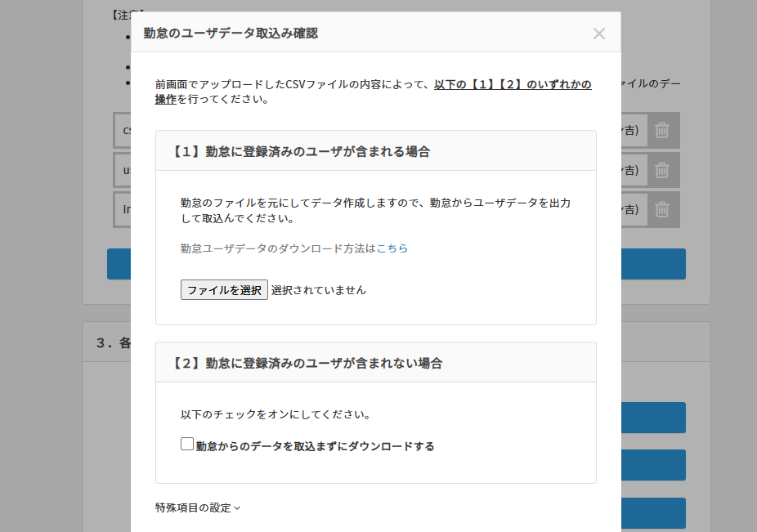Expand 特殊項目の設定 section
Screen dimensions: 757x532
coord(198,507)
